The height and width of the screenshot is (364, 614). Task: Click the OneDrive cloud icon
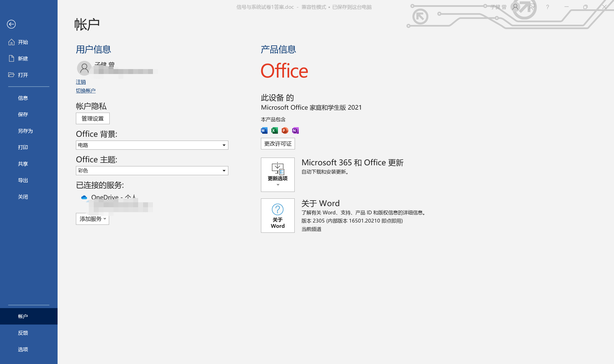[x=84, y=197]
